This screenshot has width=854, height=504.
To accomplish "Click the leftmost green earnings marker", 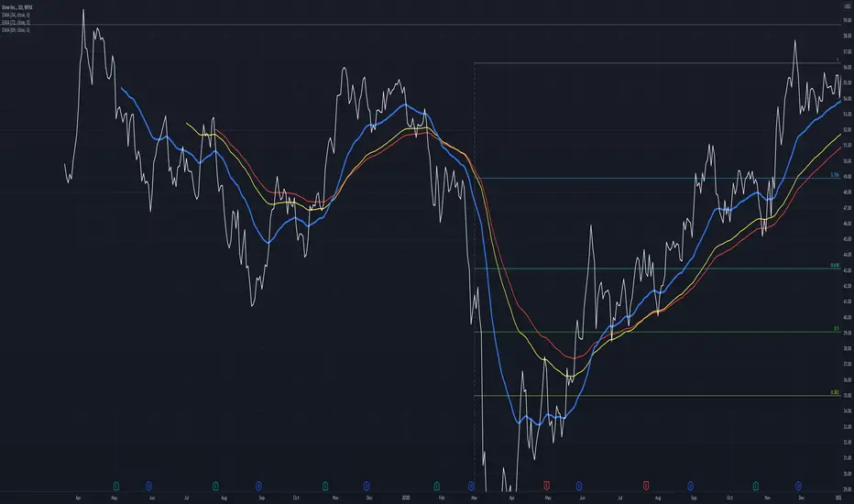I will [116, 486].
